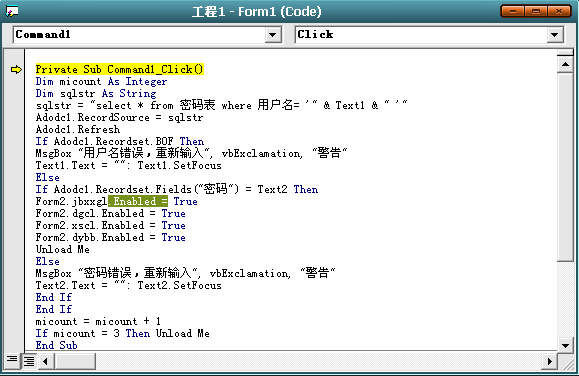The image size is (579, 376).
Task: Click the line 'End Sub'
Action: 56,345
